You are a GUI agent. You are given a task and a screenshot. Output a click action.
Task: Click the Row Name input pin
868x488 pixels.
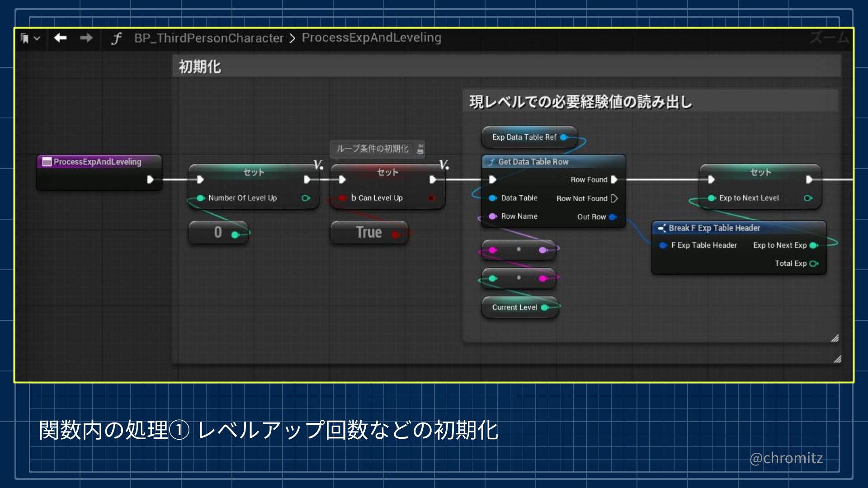point(493,216)
